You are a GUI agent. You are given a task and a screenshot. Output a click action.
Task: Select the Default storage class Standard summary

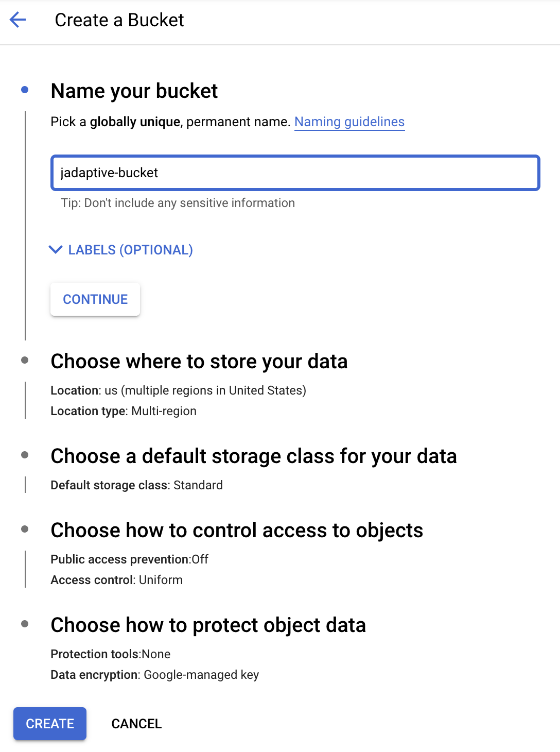click(136, 485)
